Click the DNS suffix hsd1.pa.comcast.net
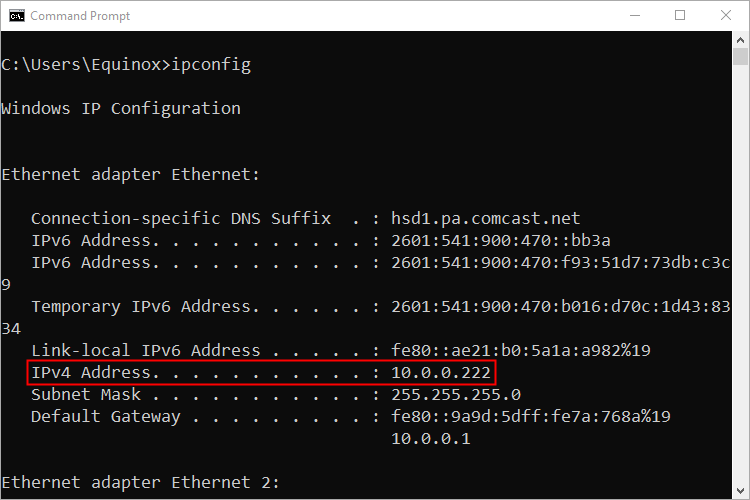The height and width of the screenshot is (500, 750). (x=485, y=218)
